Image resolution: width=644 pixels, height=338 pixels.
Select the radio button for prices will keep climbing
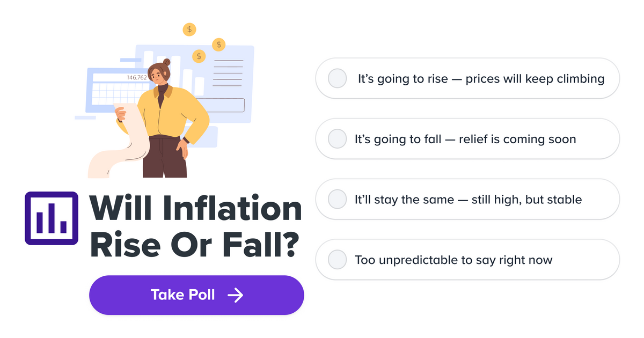(x=336, y=78)
